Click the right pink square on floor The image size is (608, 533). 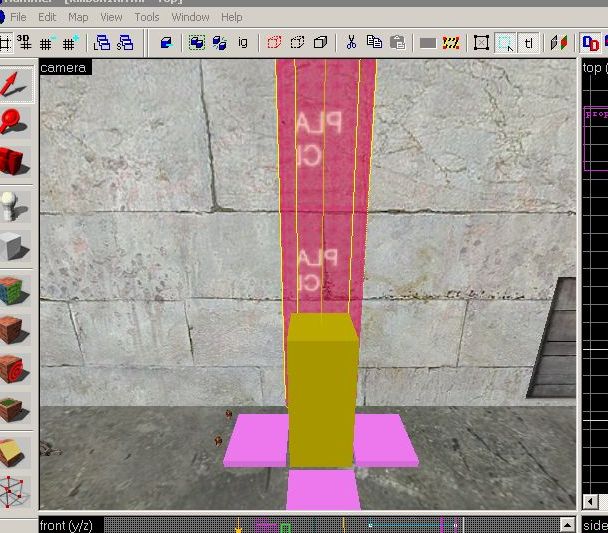[x=385, y=439]
